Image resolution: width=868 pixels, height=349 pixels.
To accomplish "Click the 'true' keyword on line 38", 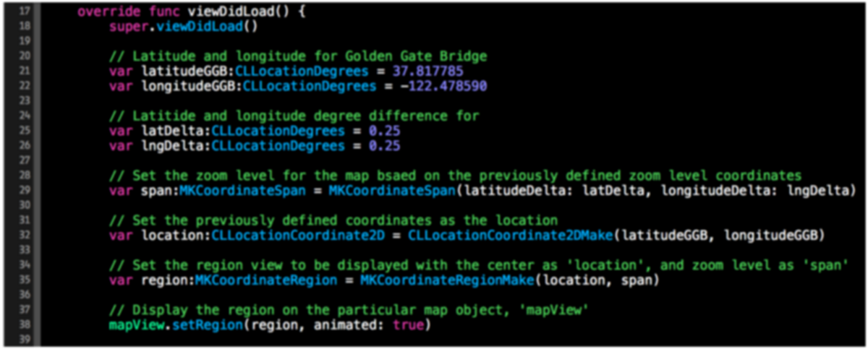I will [x=408, y=324].
